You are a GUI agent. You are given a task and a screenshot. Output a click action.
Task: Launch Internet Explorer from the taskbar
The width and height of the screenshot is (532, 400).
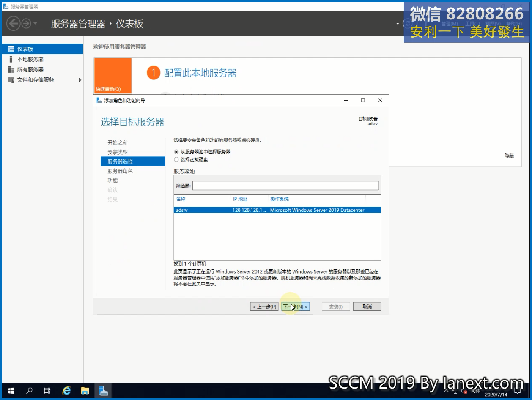[x=66, y=391]
